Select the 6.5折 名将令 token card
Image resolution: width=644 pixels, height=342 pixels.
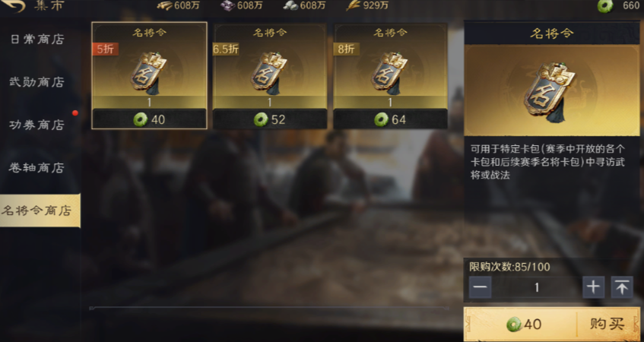tap(270, 75)
